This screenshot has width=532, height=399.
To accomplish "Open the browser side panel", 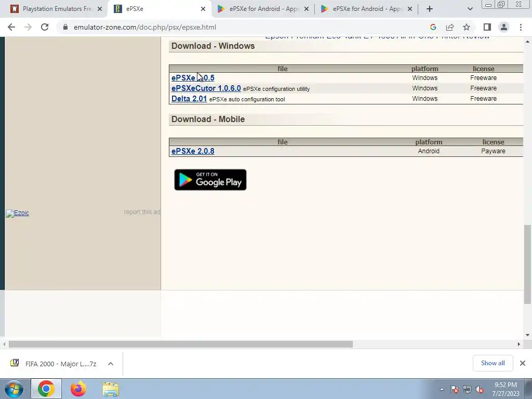I will pos(487,27).
